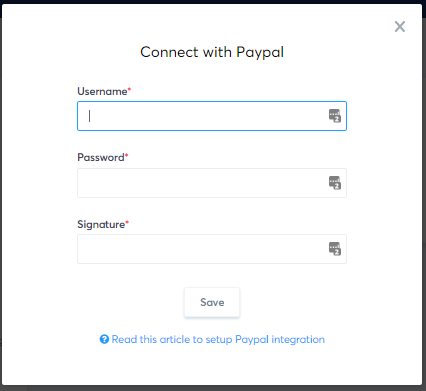
Task: Activate the Signature input field
Action: (212, 249)
